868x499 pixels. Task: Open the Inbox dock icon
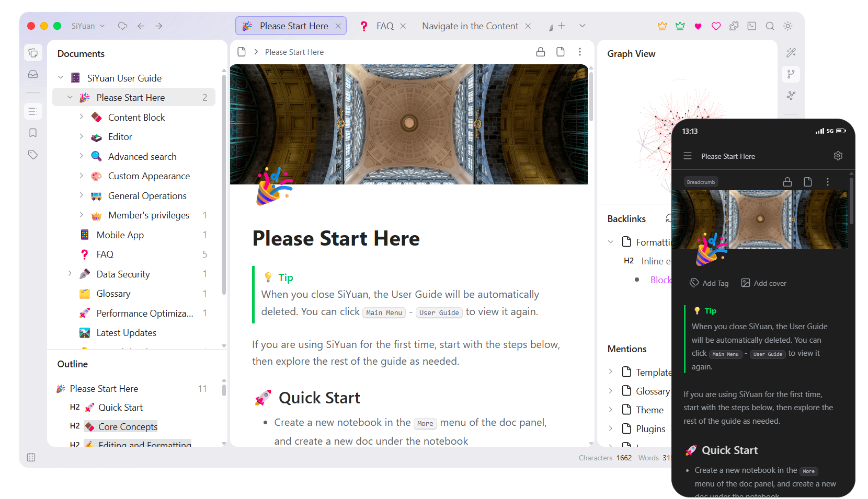(x=33, y=74)
